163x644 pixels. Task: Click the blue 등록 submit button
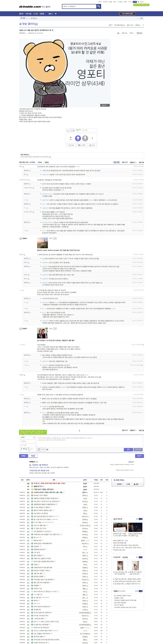click(x=128, y=450)
